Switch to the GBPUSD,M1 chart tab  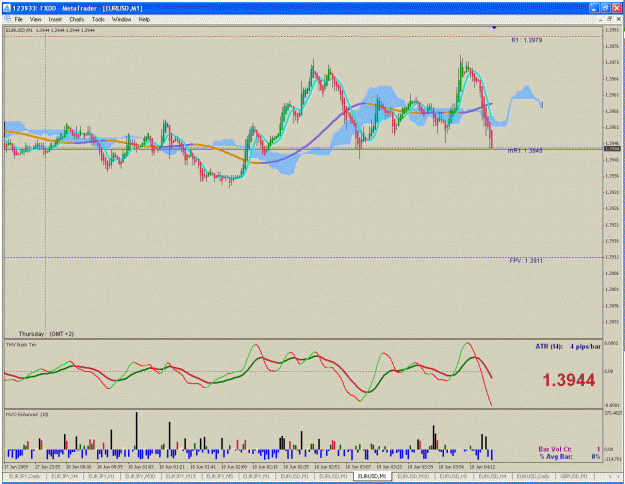coord(573,476)
